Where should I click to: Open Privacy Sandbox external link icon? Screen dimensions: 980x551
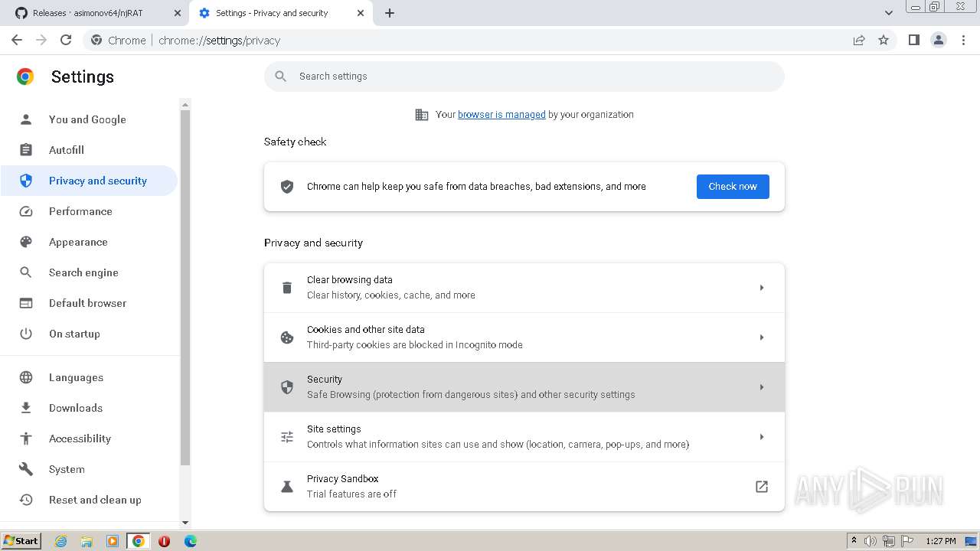pos(762,487)
